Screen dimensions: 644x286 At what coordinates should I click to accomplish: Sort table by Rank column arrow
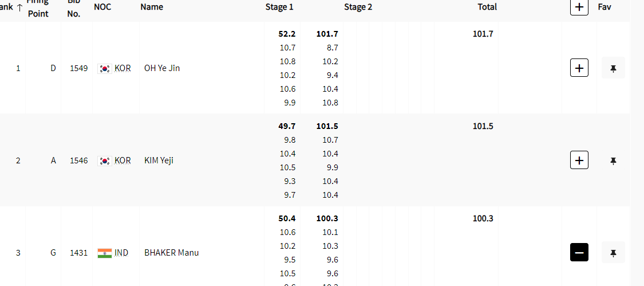point(19,7)
